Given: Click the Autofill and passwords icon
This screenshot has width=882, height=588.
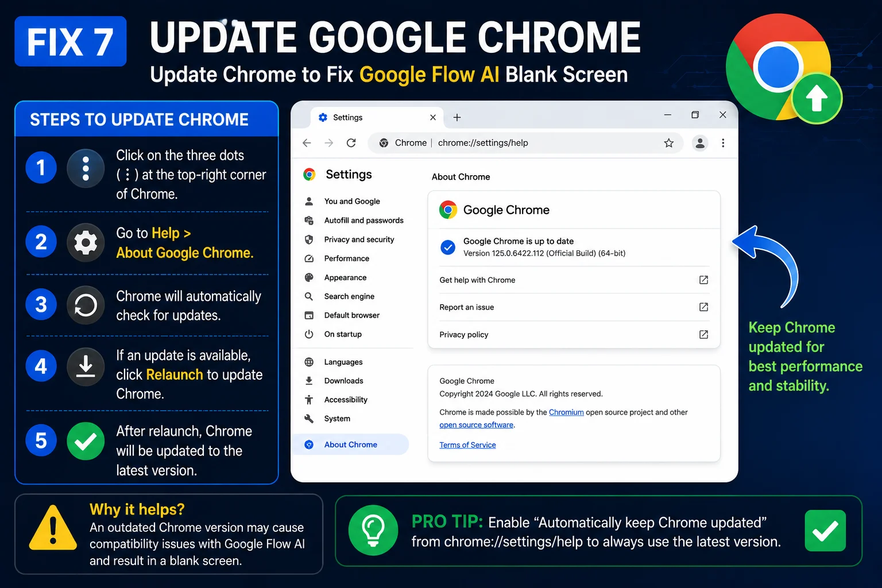Looking at the screenshot, I should pos(309,220).
